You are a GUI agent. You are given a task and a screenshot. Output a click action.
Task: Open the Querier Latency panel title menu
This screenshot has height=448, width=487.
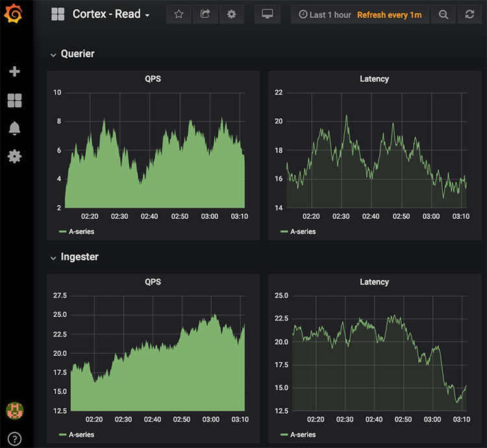[374, 79]
